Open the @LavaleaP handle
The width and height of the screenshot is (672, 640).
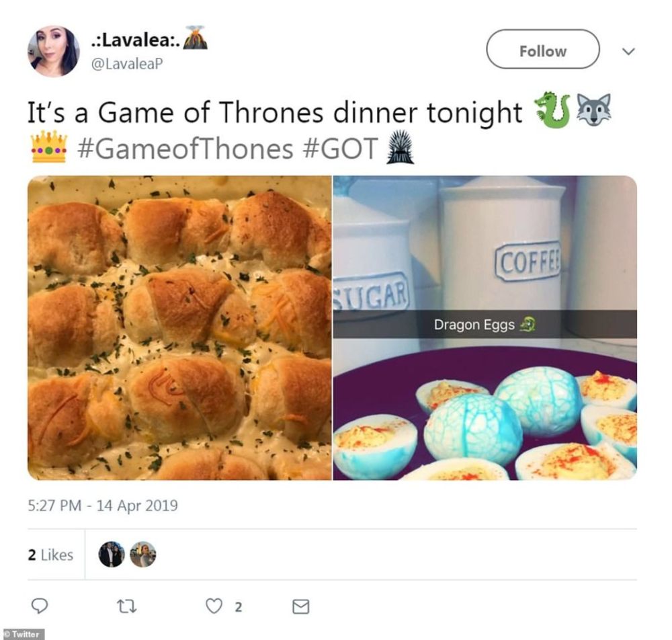click(127, 64)
